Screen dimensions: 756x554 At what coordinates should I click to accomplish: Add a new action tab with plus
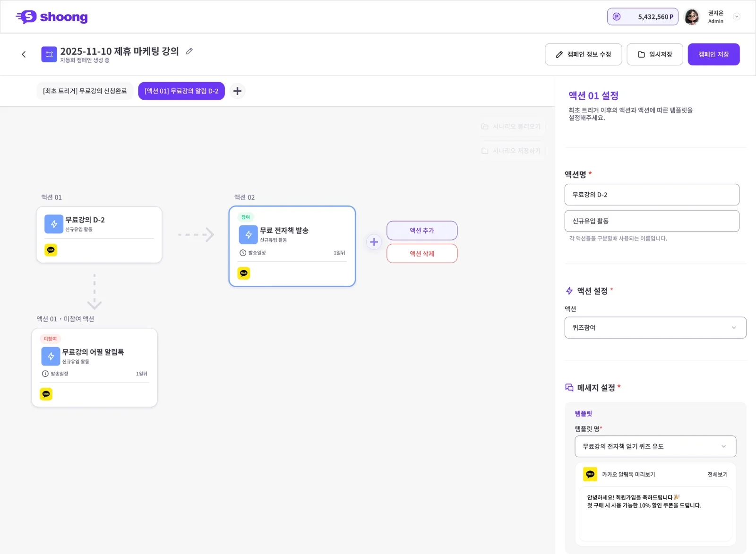click(x=238, y=91)
